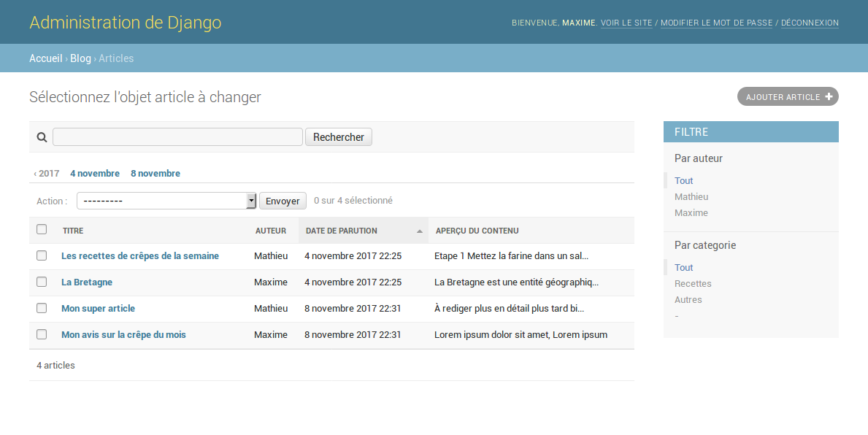Check the box for Mon avis sur la crêpe
The height and width of the screenshot is (435, 868).
42,334
